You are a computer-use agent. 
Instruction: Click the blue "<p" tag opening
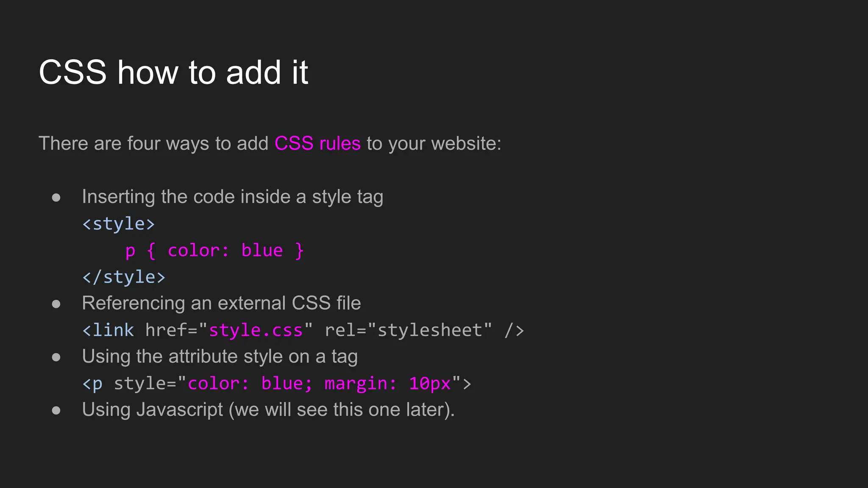tap(93, 384)
